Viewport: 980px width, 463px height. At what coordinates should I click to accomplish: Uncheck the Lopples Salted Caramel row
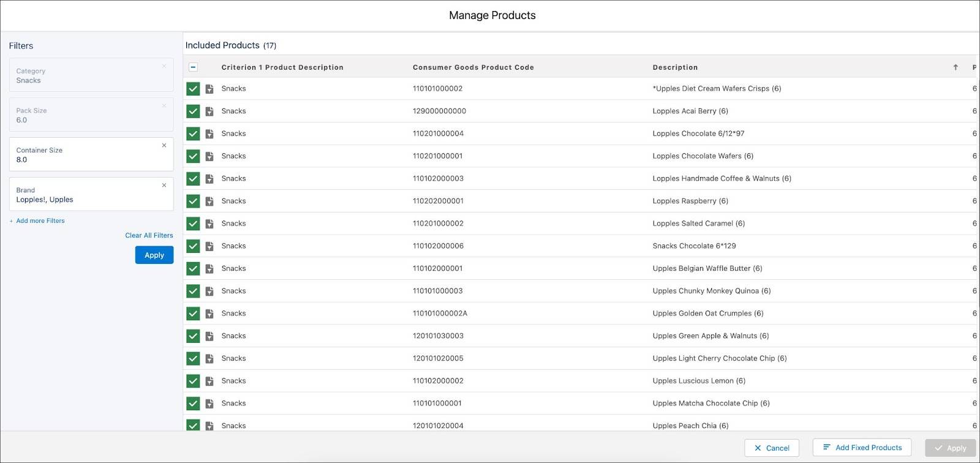pos(193,224)
